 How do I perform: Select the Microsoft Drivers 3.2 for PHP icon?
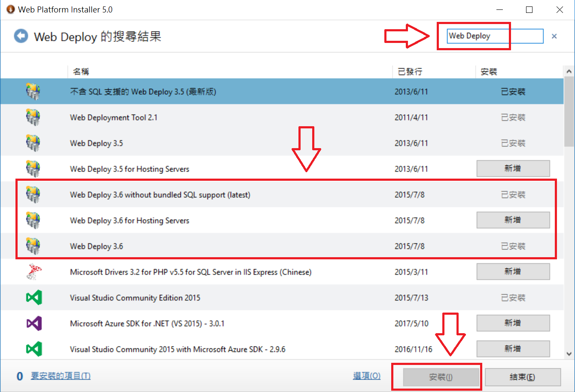[x=33, y=272]
